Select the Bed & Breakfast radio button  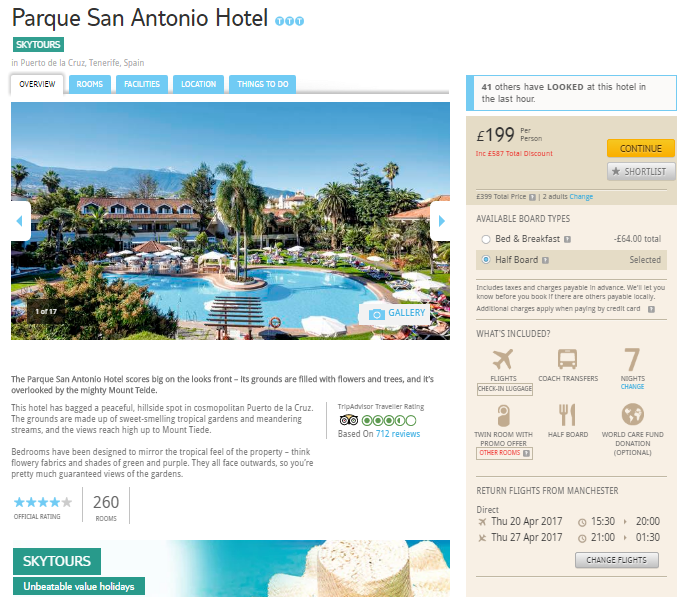click(486, 239)
